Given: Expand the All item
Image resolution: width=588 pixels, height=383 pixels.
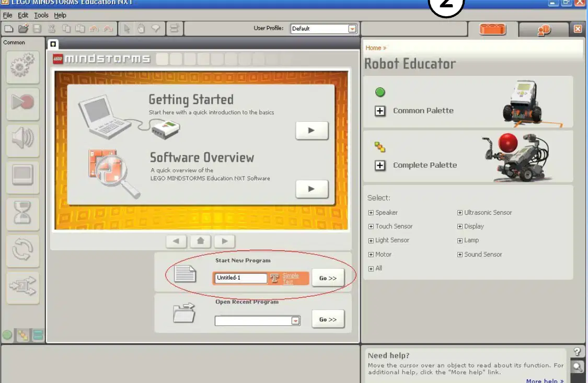Looking at the screenshot, I should coord(371,269).
